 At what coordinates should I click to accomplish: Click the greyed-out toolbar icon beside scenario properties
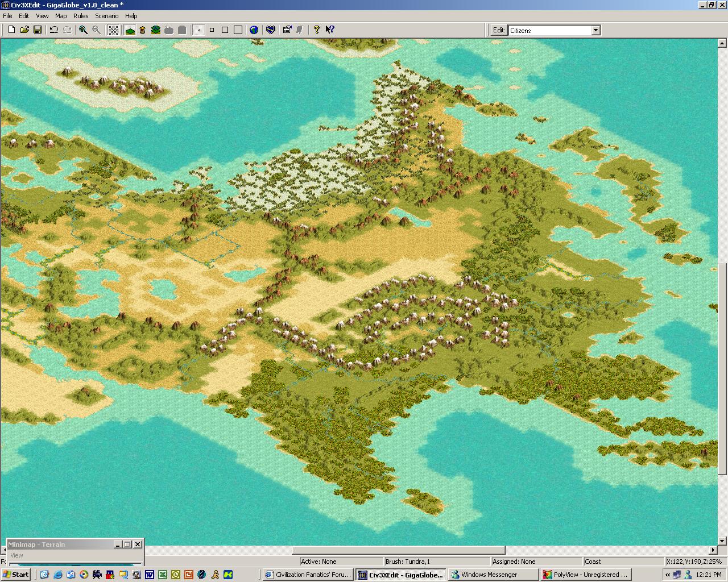(x=300, y=30)
